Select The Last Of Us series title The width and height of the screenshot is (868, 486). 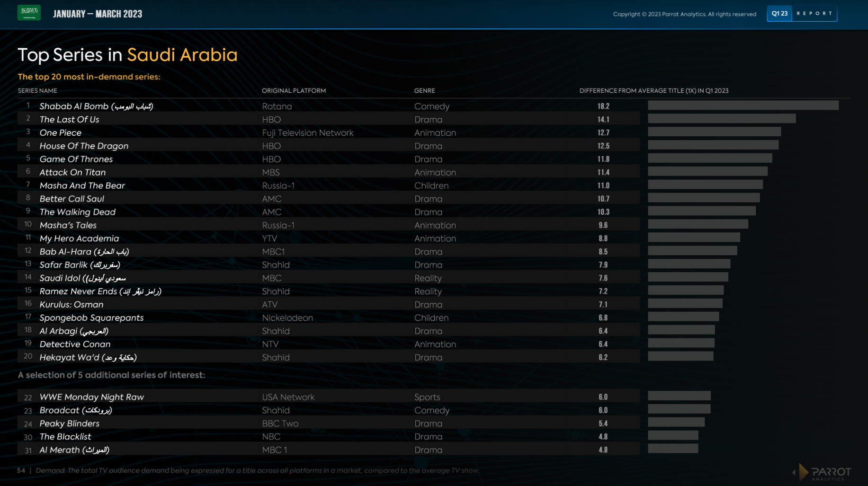pyautogui.click(x=69, y=120)
